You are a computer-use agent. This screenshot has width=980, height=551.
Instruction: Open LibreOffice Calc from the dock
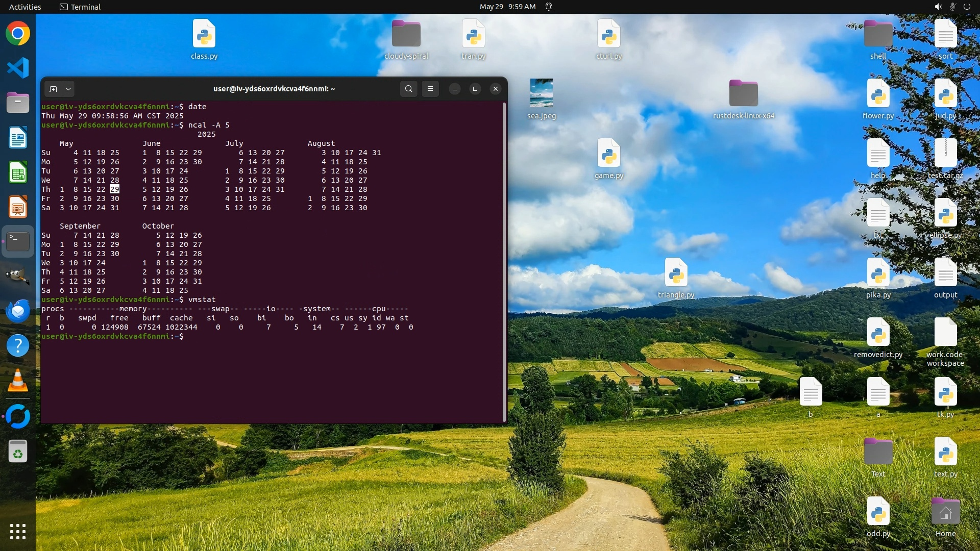(x=18, y=172)
